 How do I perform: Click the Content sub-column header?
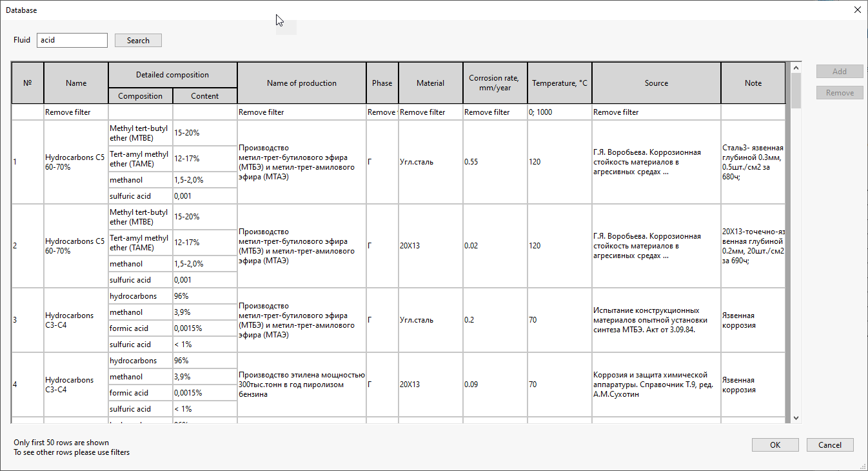[205, 96]
